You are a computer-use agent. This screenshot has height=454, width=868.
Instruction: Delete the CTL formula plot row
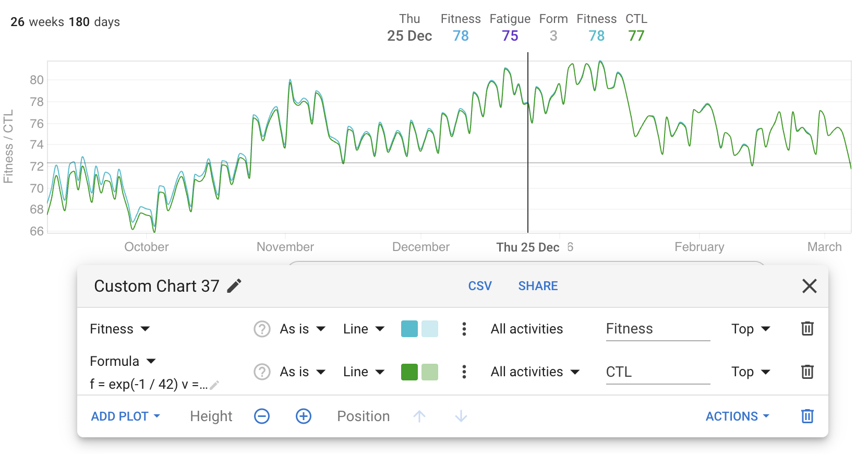pos(807,372)
